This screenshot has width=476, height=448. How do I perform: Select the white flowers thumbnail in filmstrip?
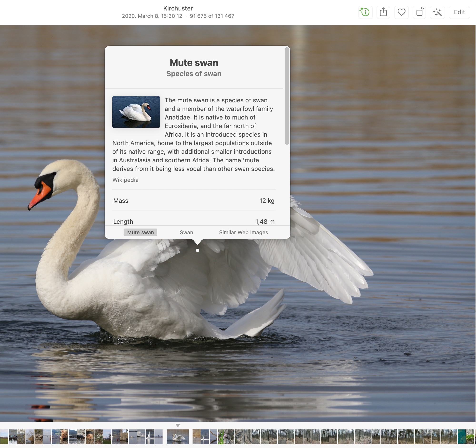pos(98,437)
